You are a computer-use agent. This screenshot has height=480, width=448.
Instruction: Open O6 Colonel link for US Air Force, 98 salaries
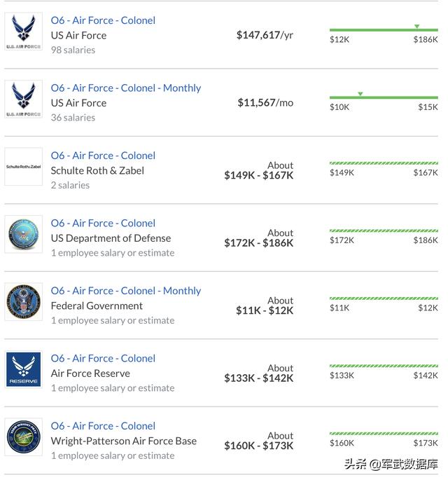tap(103, 20)
